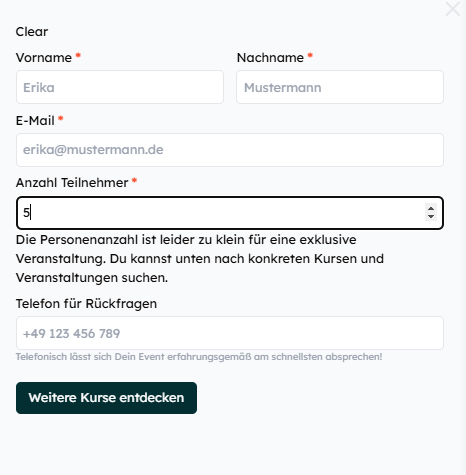Close the form with the X icon
This screenshot has height=475, width=466.
(x=453, y=9)
